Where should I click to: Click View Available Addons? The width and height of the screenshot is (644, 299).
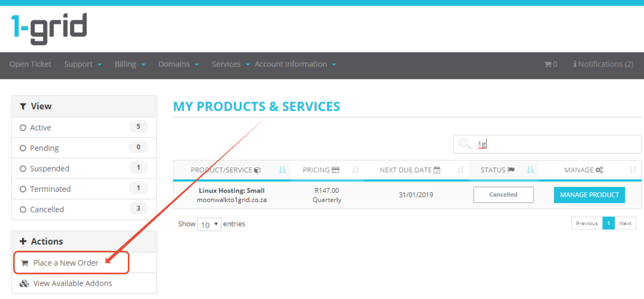(x=72, y=283)
